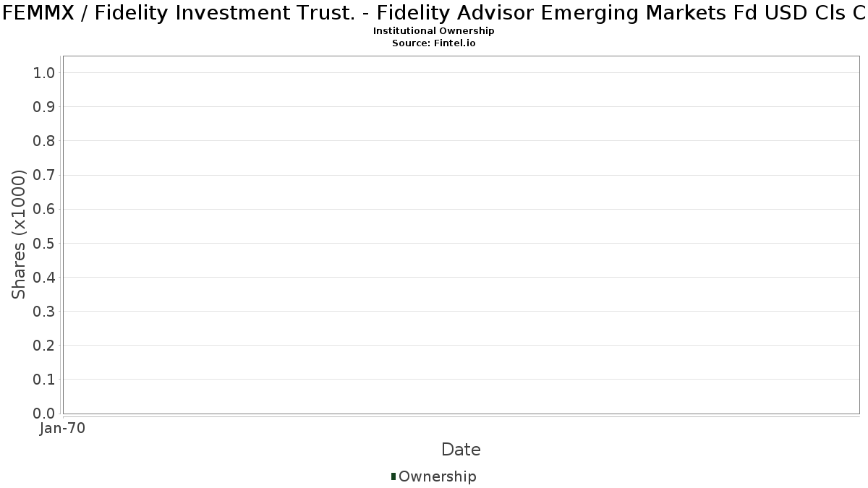Screen dimensions: 868x488
Task: Select the 0.6 y-axis tick label
Action: coord(44,209)
